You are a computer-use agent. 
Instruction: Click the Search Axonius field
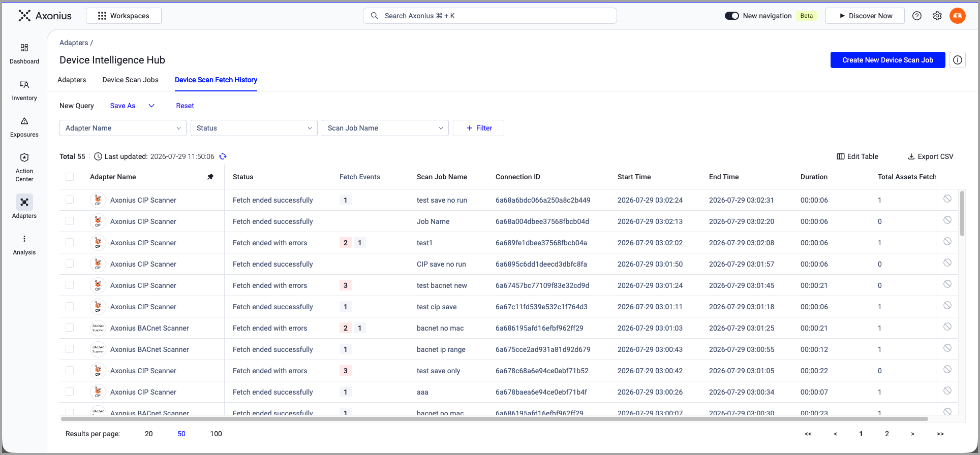click(x=490, y=16)
